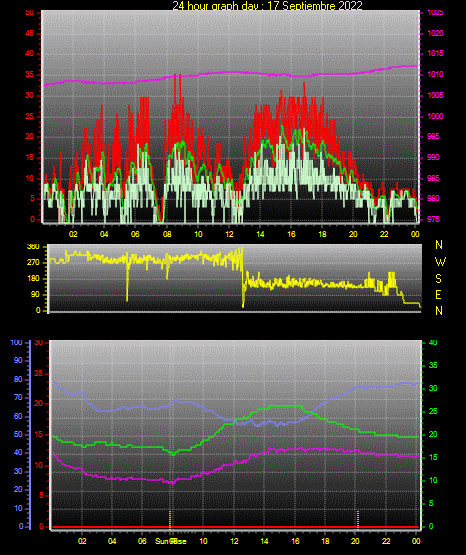Select "90" on the yellow wind direction axis

click(35, 294)
